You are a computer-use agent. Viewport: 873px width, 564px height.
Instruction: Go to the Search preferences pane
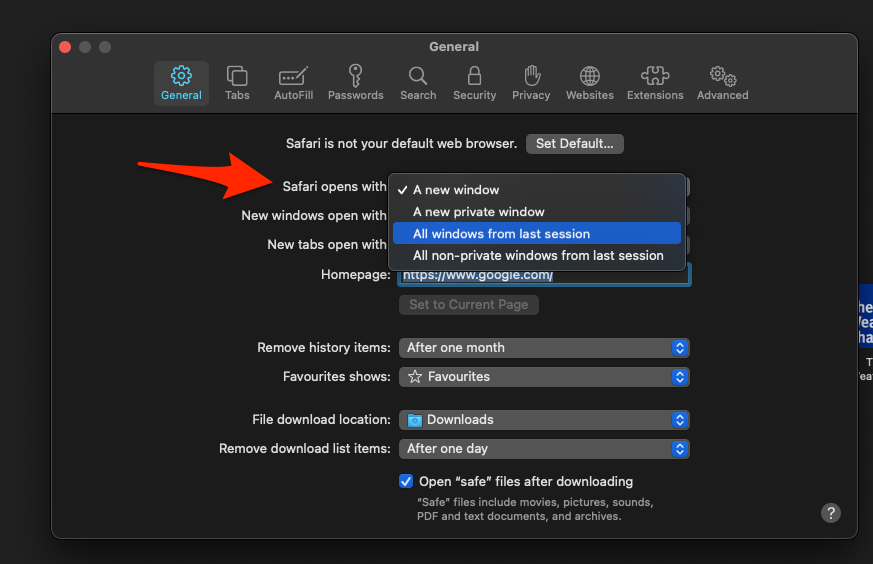point(418,83)
